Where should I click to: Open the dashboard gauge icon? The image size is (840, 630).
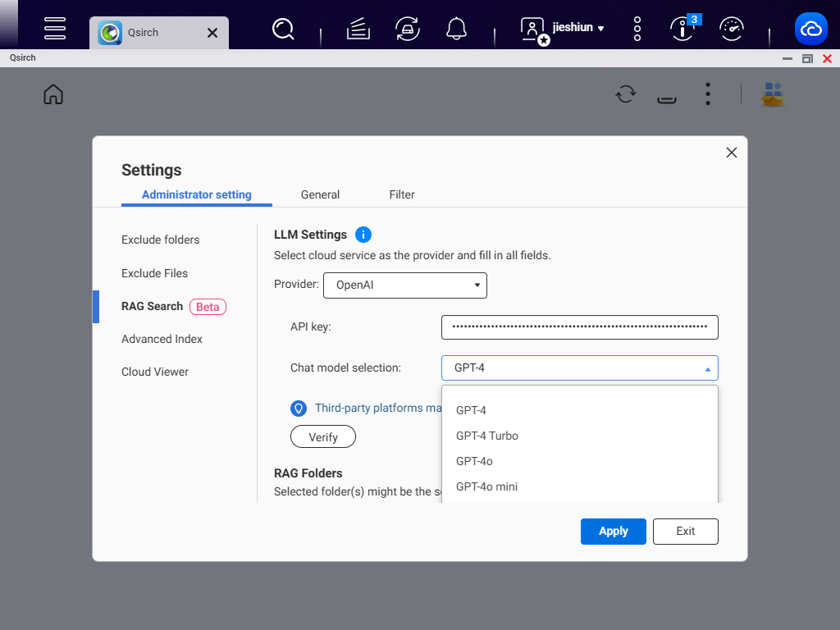pos(731,29)
